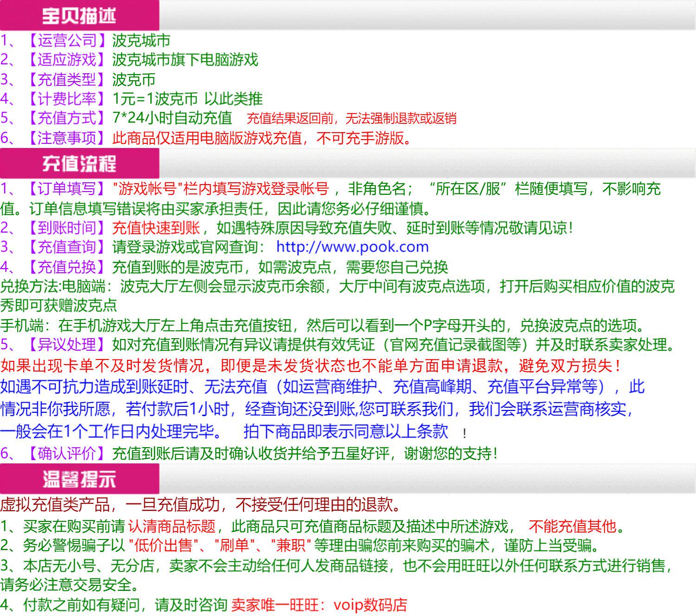696x616 pixels.
Task: Click the text "请登录游戏或官网查询"
Action: pos(185,247)
